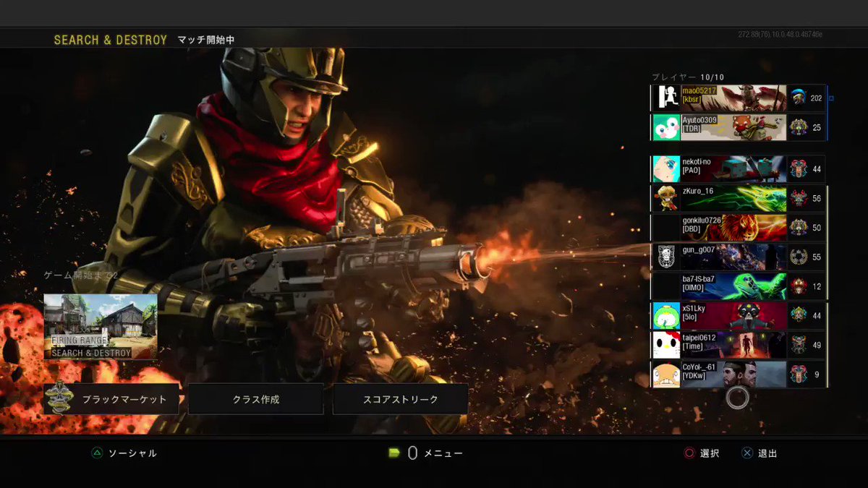This screenshot has height=488, width=868.
Task: Click the player name CoYol-_61
Action: pyautogui.click(x=699, y=367)
